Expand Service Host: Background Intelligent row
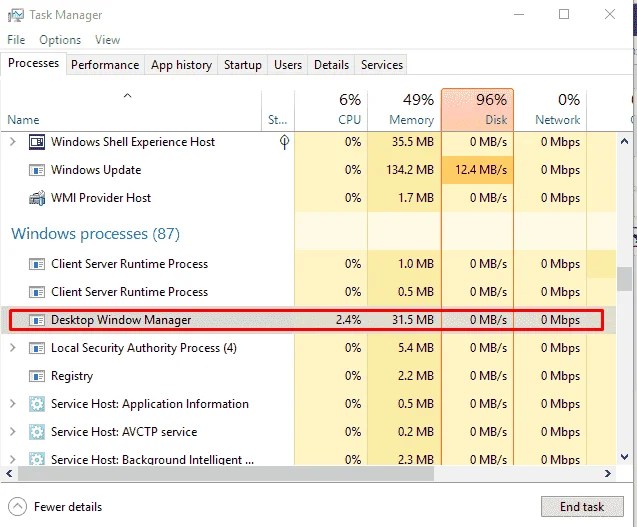Image resolution: width=637 pixels, height=527 pixels. point(13,460)
